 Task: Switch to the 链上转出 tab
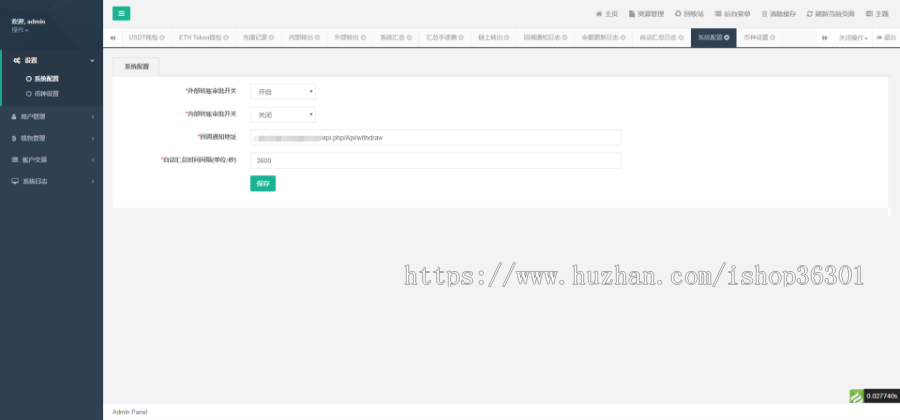click(490, 37)
